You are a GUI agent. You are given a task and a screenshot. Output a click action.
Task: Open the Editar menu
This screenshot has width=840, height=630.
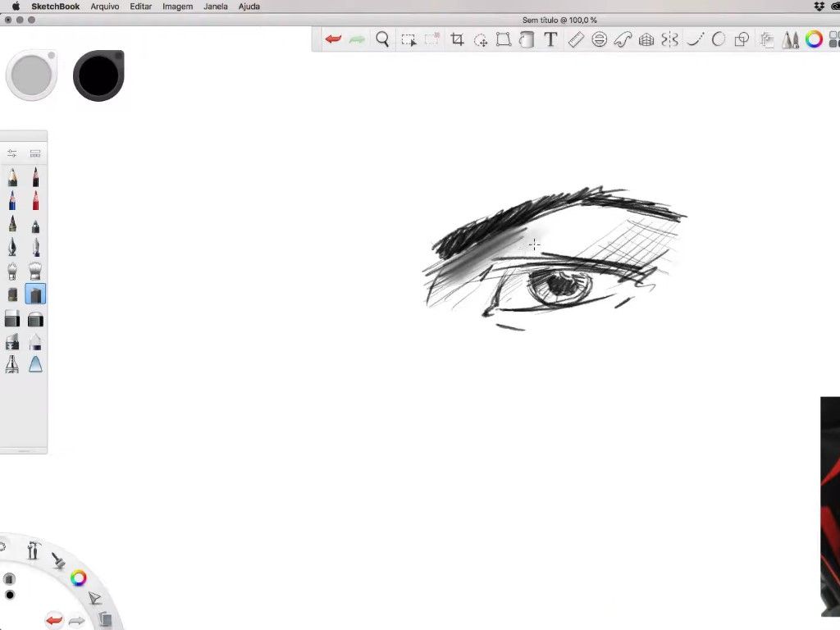[x=140, y=7]
